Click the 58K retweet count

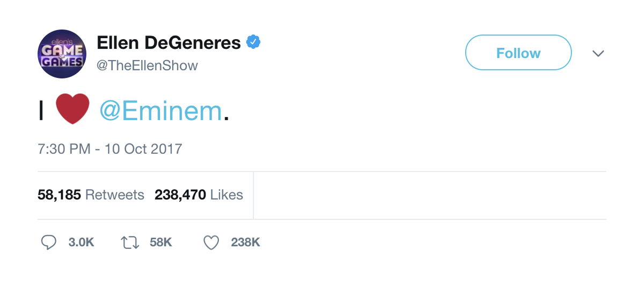click(160, 242)
